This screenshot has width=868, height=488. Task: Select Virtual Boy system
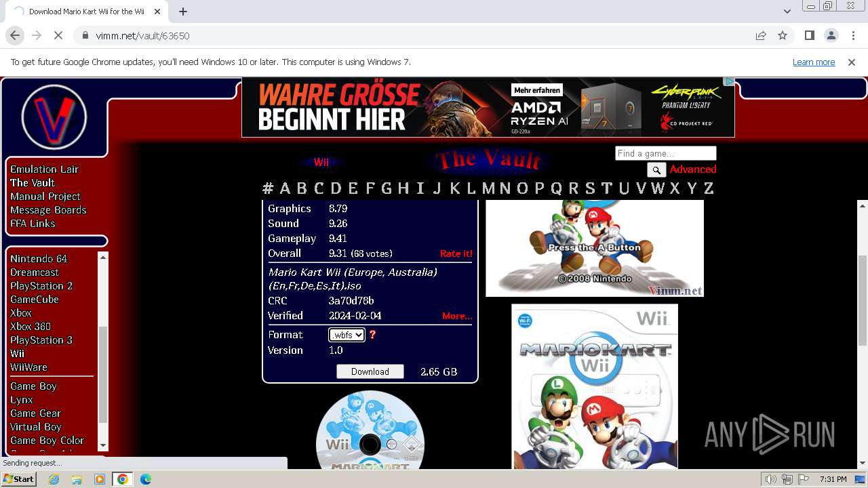coord(36,427)
